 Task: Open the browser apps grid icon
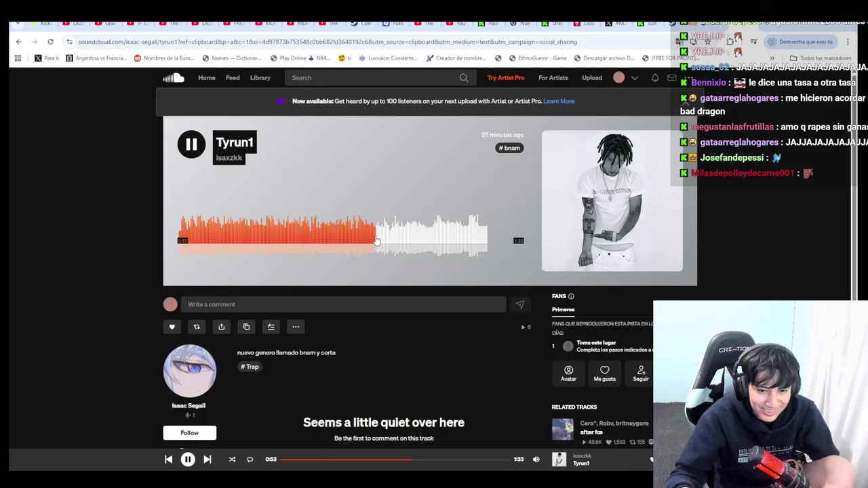18,58
